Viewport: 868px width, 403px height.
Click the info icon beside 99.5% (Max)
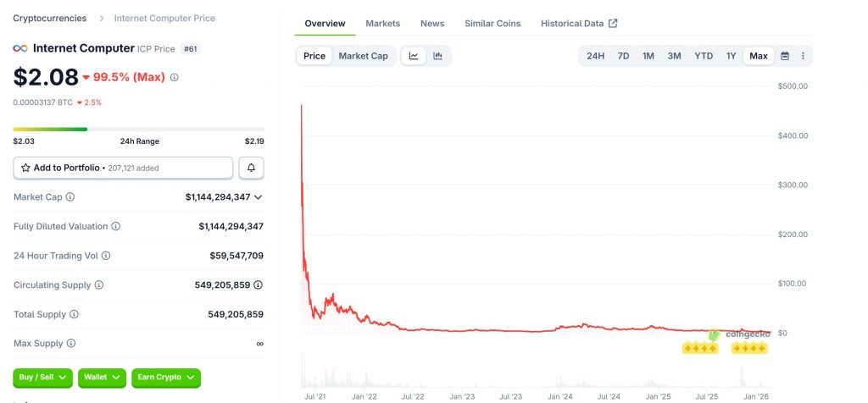pyautogui.click(x=175, y=77)
